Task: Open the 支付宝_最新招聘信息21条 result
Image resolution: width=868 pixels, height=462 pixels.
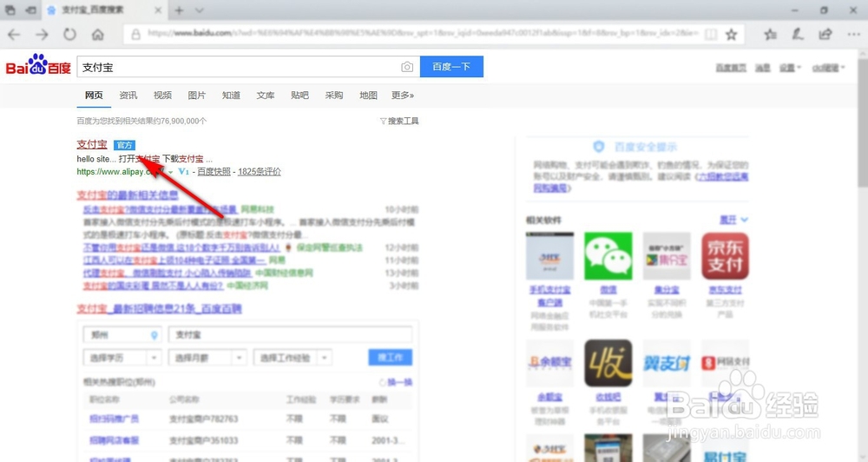Action: coord(159,308)
